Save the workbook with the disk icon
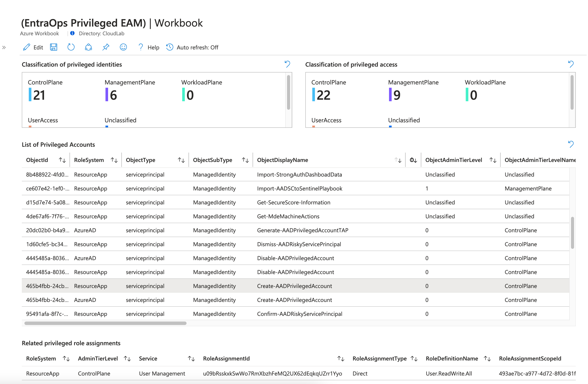The image size is (588, 384). pos(54,47)
